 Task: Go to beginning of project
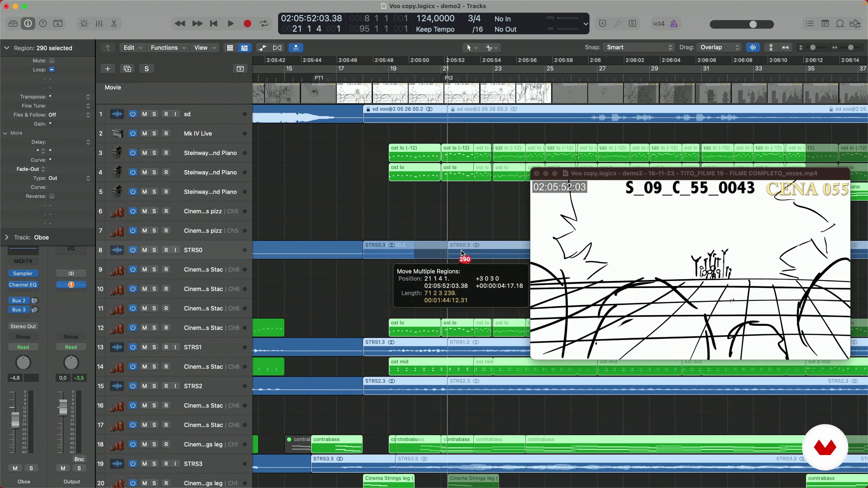click(x=214, y=23)
